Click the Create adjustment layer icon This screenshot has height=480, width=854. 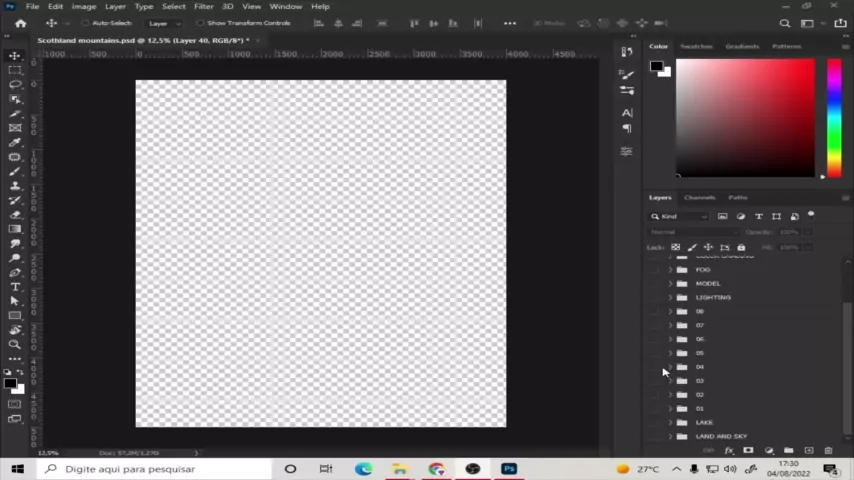point(769,451)
